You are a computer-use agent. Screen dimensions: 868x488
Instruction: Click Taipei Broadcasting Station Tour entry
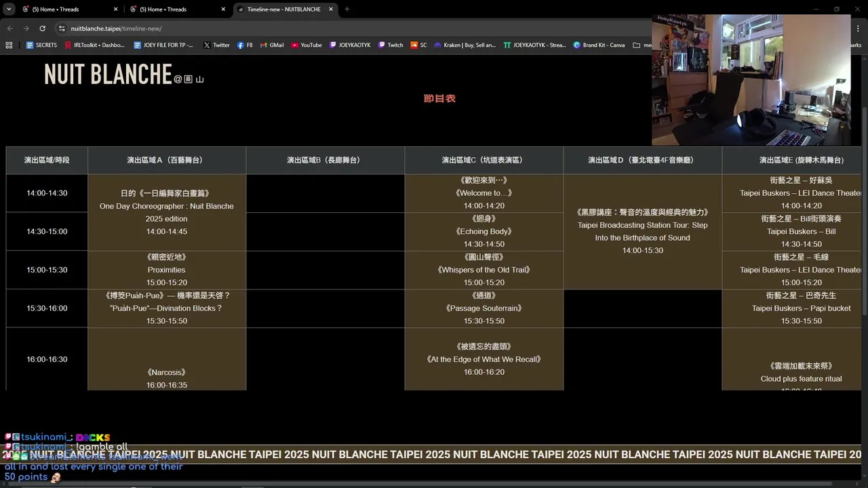pyautogui.click(x=643, y=231)
